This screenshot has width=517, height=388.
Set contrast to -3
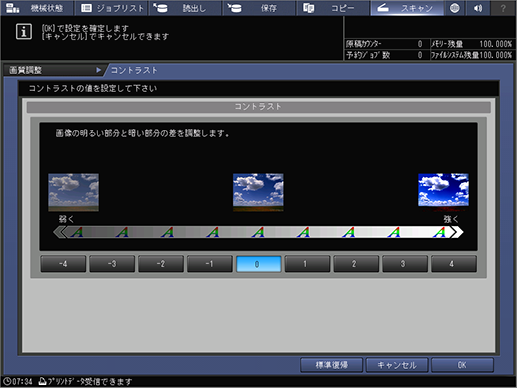tap(112, 264)
